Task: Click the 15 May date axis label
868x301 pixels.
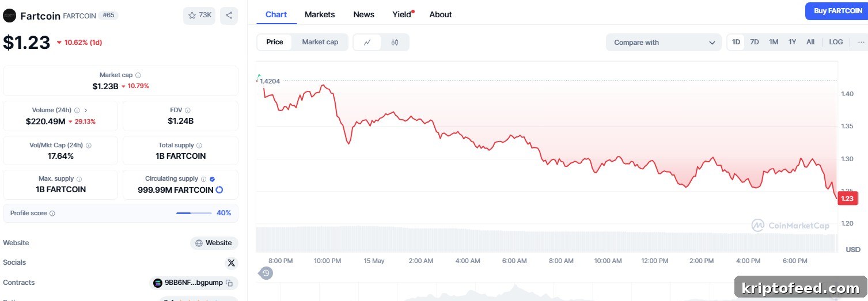Action: 374,261
